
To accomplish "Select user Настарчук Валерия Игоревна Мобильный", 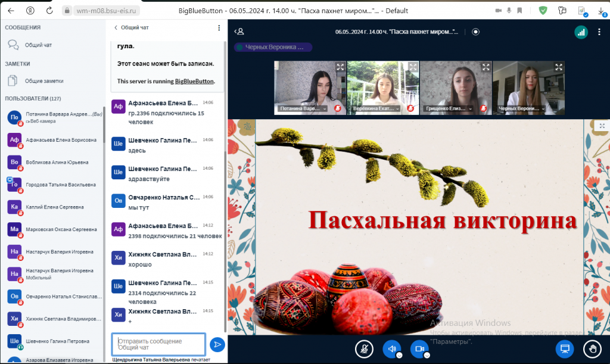I will [54, 274].
